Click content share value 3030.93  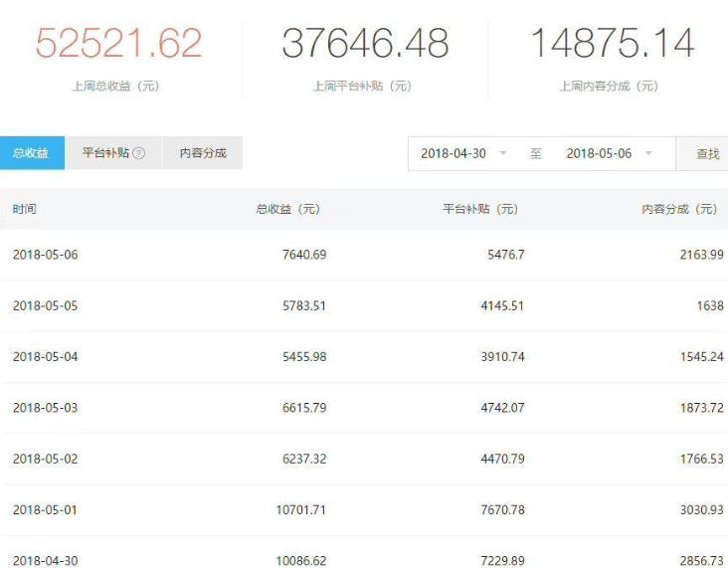coord(702,510)
